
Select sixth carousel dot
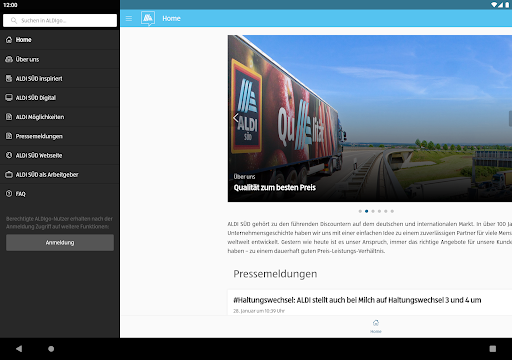click(392, 211)
